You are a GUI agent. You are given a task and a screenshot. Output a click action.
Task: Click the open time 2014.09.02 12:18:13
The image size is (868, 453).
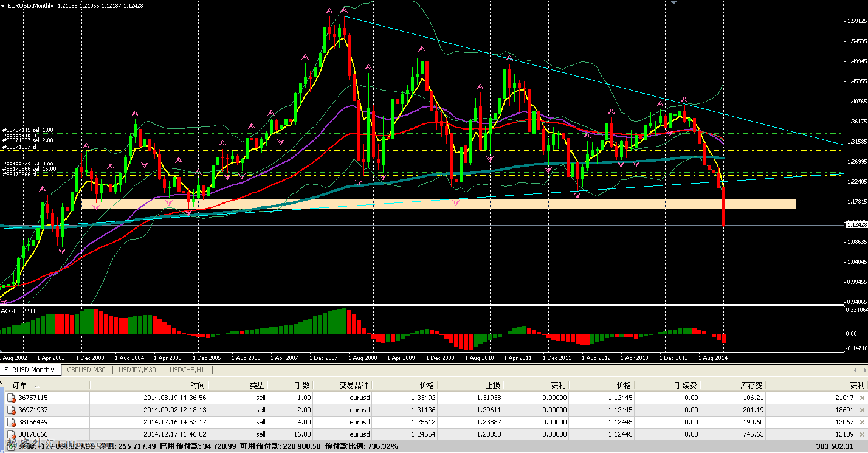pos(175,410)
